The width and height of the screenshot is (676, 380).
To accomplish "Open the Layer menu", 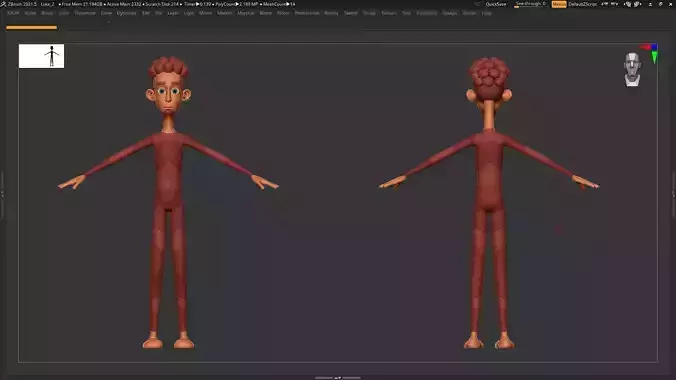I will [x=173, y=13].
